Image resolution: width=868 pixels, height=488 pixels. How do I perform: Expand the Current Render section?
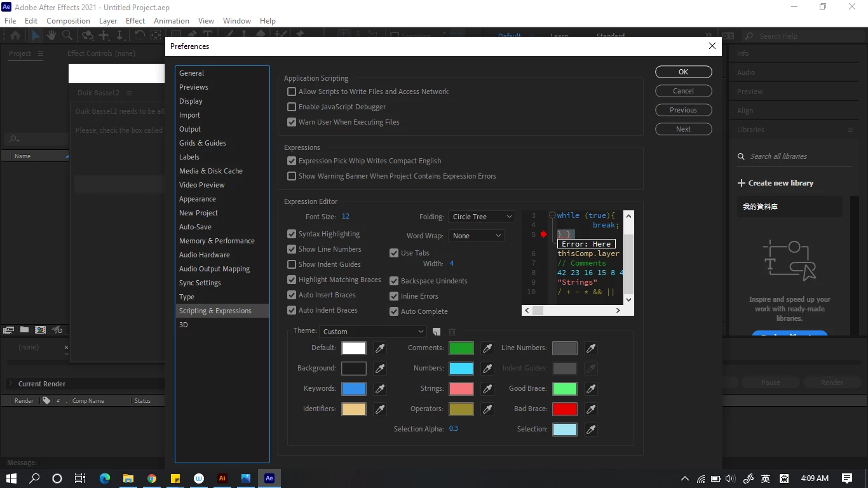point(10,384)
